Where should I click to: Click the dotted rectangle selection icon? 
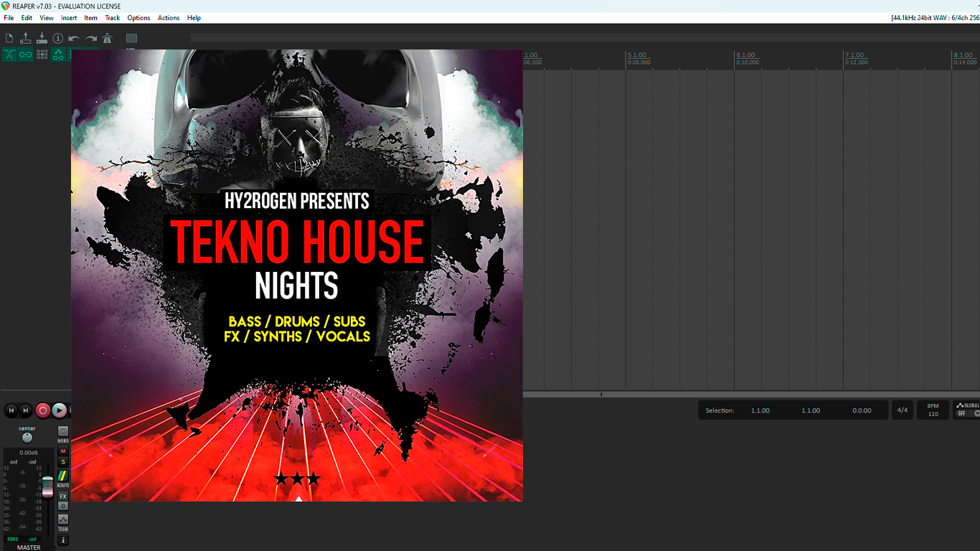pos(132,38)
